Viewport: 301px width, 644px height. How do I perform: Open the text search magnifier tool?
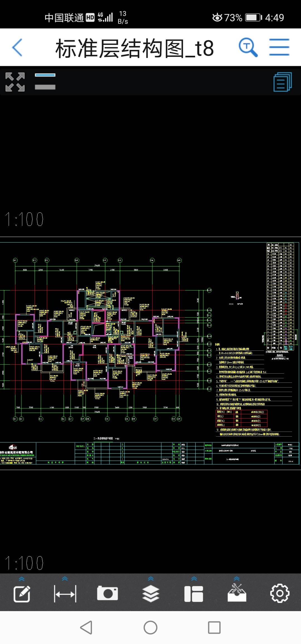[x=248, y=48]
